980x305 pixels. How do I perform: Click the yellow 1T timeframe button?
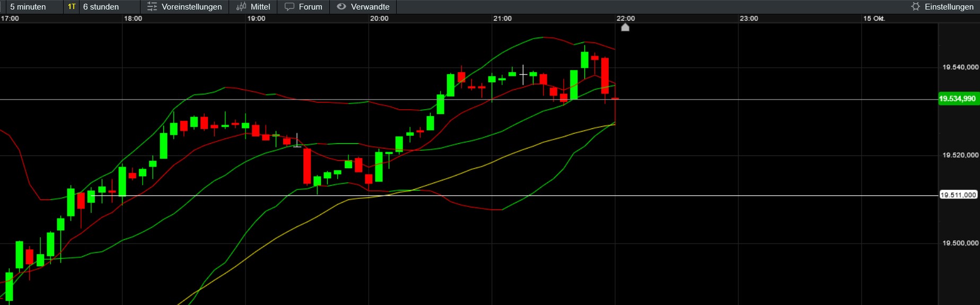tap(72, 7)
